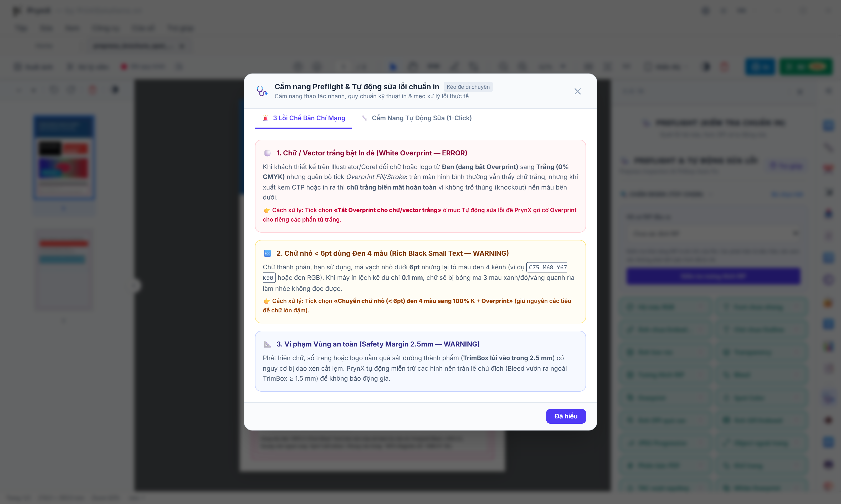Click the wrench icon beside Cẩm Nang tab

[x=364, y=118]
